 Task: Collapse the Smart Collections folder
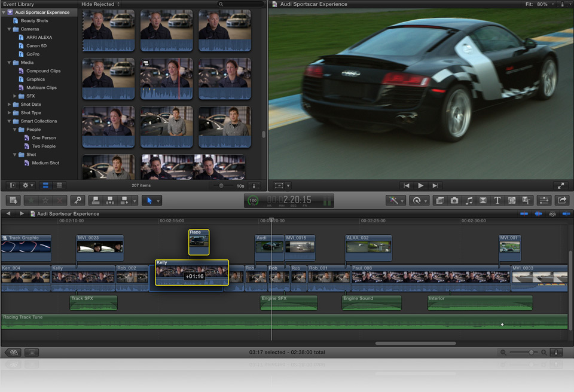pyautogui.click(x=9, y=121)
